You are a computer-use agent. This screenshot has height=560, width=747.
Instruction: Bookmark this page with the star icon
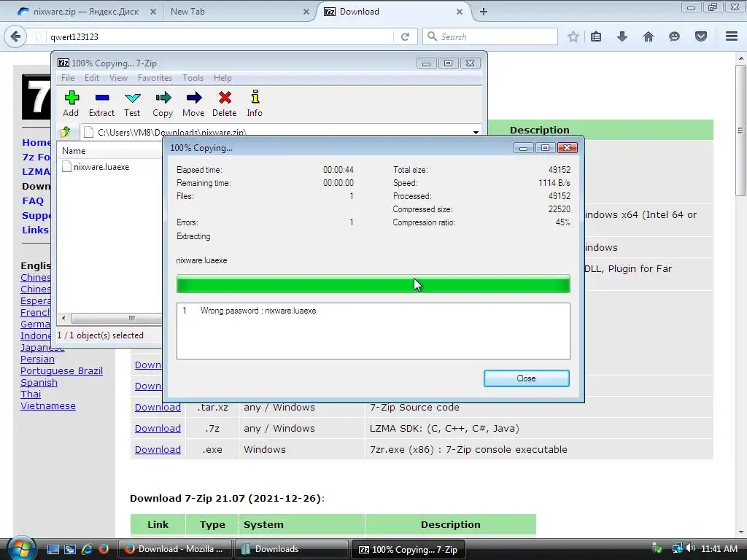pyautogui.click(x=573, y=36)
